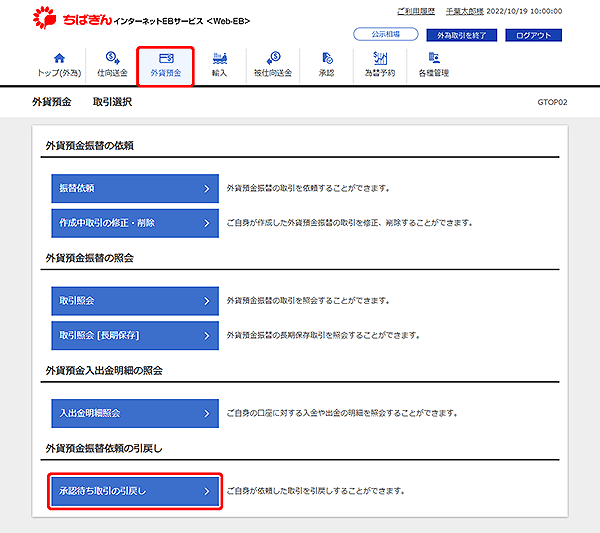Click the 外貨預金振替の照会 heading

coord(90,258)
